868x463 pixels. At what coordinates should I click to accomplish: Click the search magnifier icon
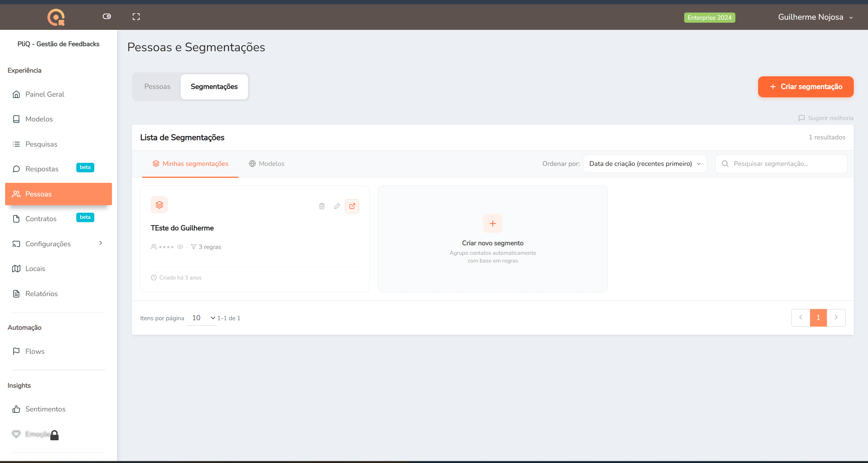[725, 164]
